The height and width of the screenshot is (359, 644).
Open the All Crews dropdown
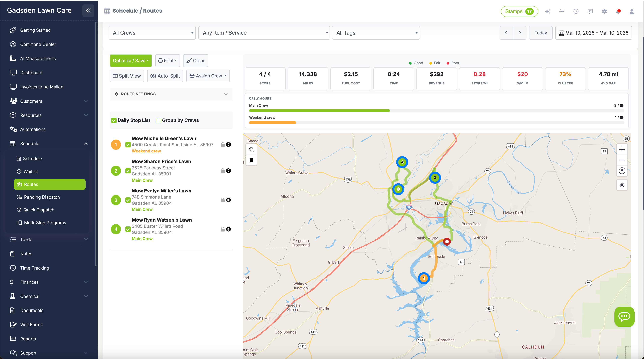click(152, 32)
